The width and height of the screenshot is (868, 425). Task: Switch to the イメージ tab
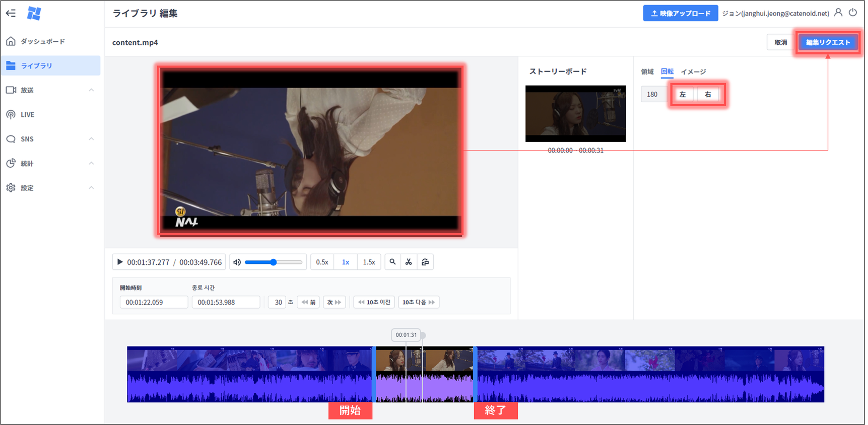tap(693, 72)
